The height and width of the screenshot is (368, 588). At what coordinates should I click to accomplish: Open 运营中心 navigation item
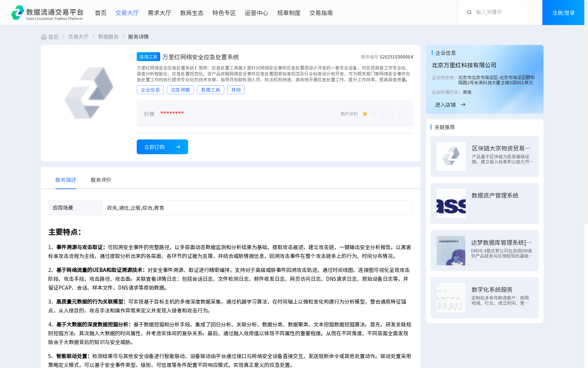(257, 13)
